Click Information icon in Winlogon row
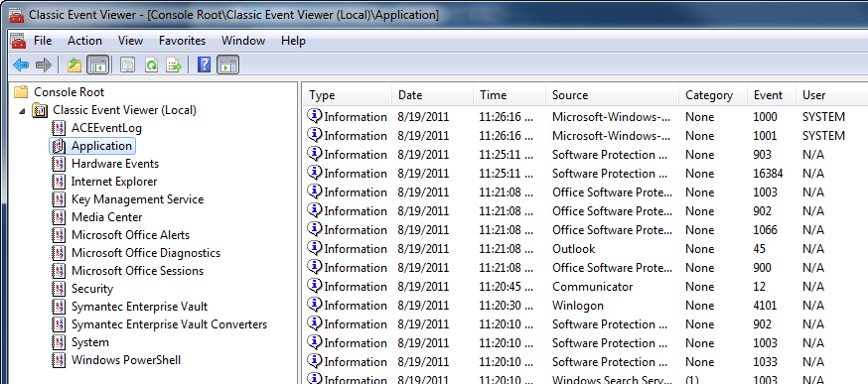This screenshot has height=384, width=868. coord(315,305)
